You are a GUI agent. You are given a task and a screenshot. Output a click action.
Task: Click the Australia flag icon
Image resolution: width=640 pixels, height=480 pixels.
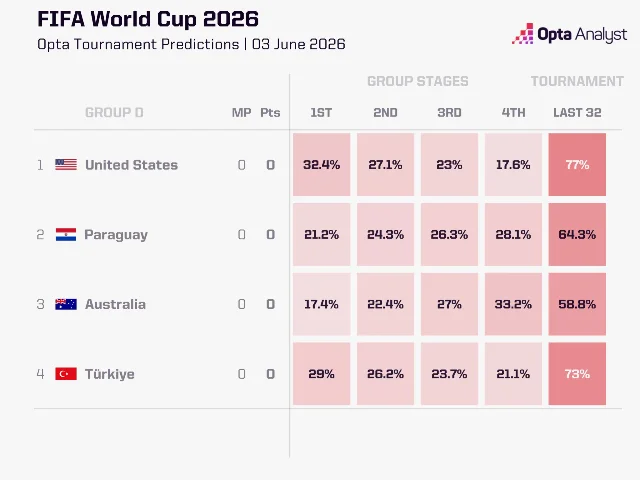coord(66,304)
